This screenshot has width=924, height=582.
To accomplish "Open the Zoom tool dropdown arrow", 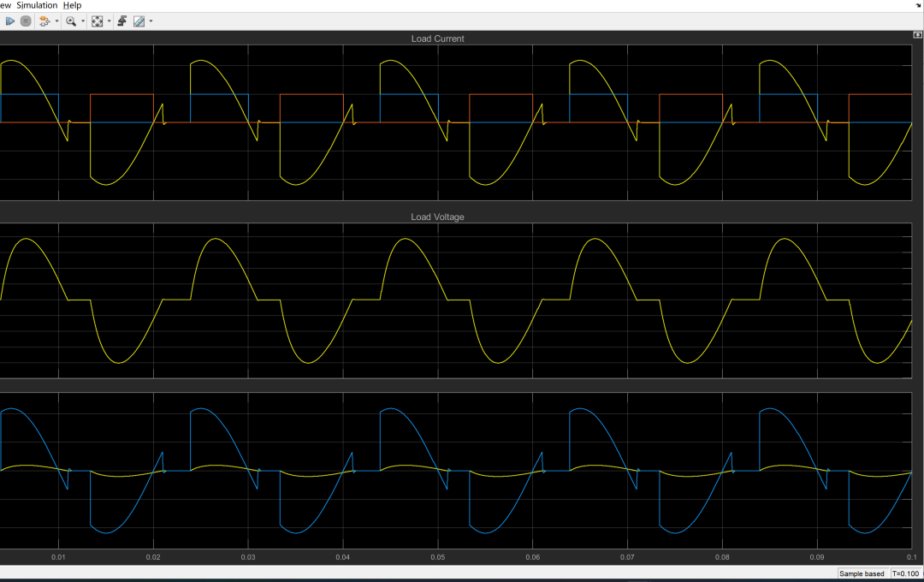I will [83, 21].
